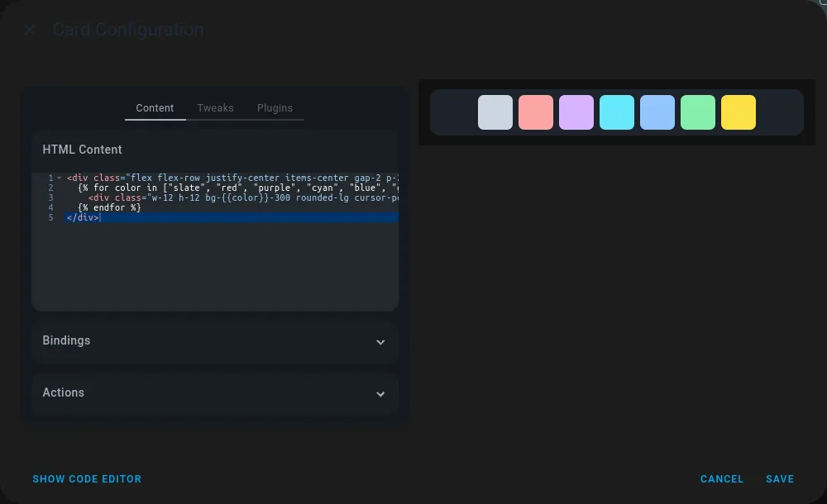Viewport: 827px width, 504px height.
Task: Save the card configuration
Action: click(780, 479)
